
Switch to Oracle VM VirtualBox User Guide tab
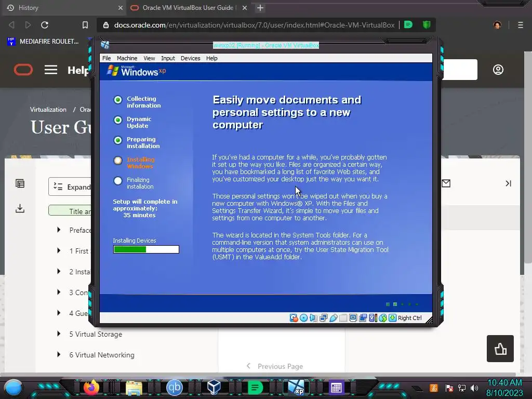pyautogui.click(x=188, y=7)
